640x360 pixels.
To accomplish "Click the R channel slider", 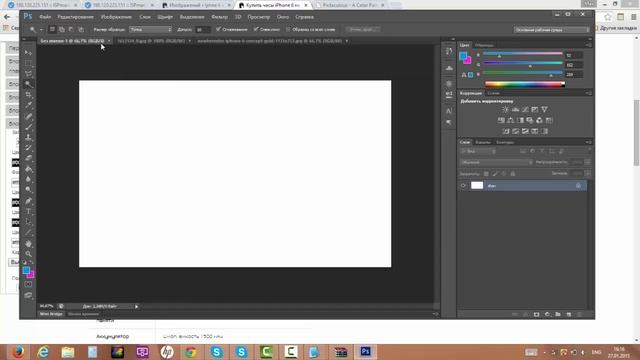I will [x=522, y=54].
